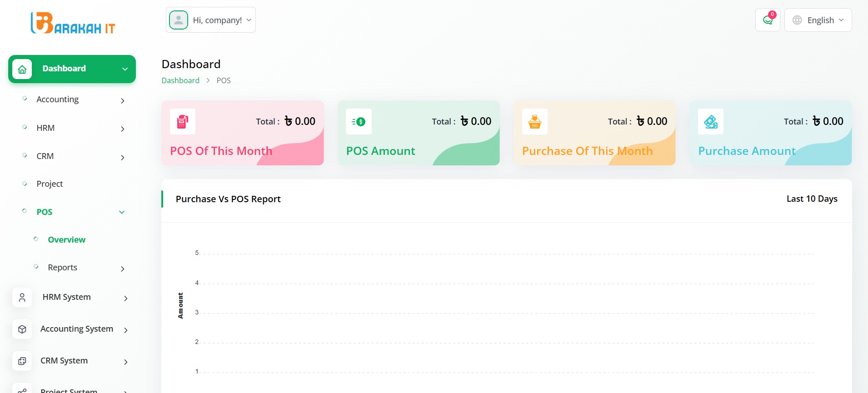
Task: Click the Accounting System cube icon
Action: click(x=22, y=329)
